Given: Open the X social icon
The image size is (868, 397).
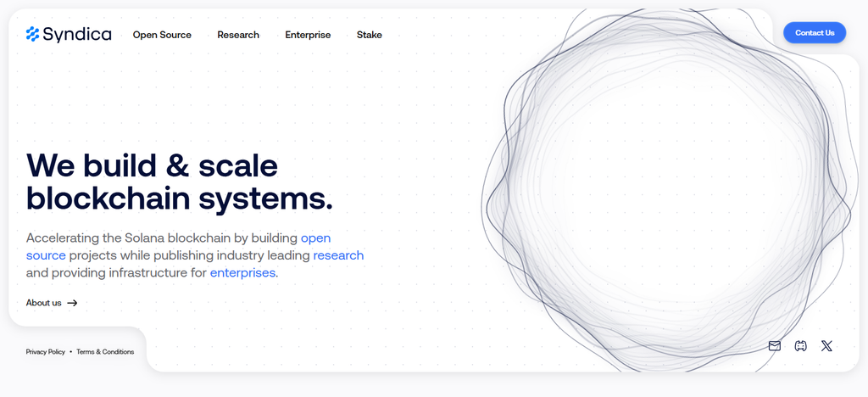Looking at the screenshot, I should 826,346.
